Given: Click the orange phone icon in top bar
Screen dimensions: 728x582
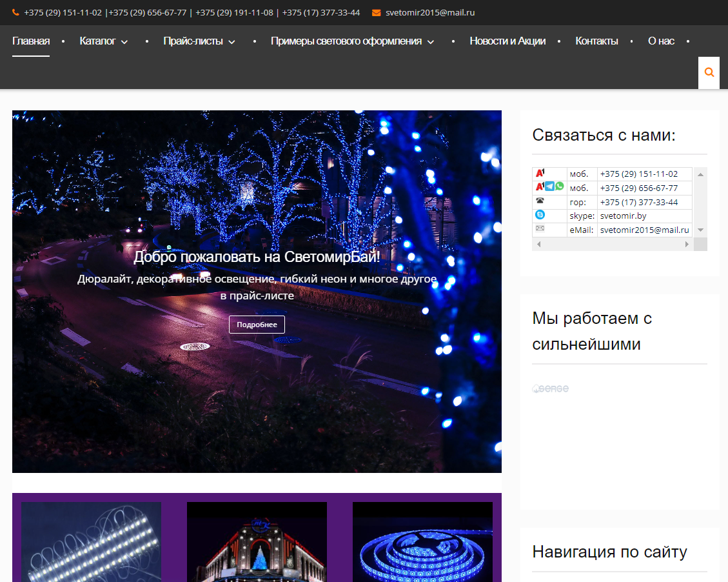Looking at the screenshot, I should tap(15, 12).
